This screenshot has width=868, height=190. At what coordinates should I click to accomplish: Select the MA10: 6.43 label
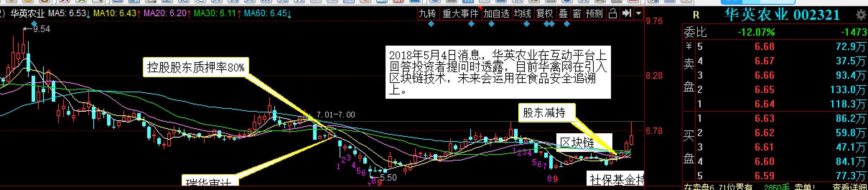click(117, 14)
